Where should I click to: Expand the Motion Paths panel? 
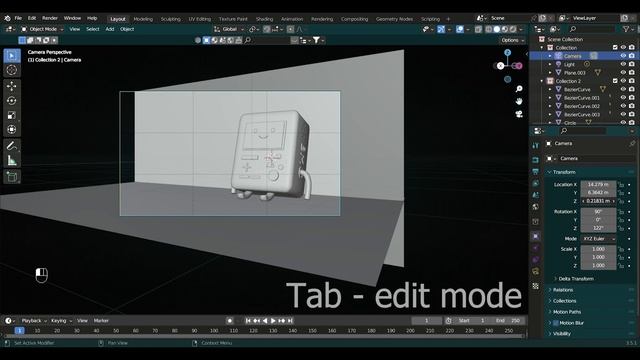(x=567, y=312)
